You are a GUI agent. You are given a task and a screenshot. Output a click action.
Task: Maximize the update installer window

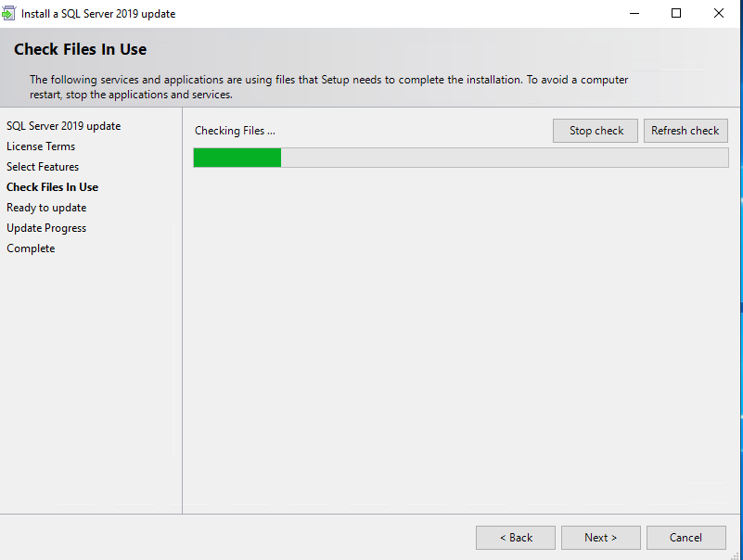(676, 14)
